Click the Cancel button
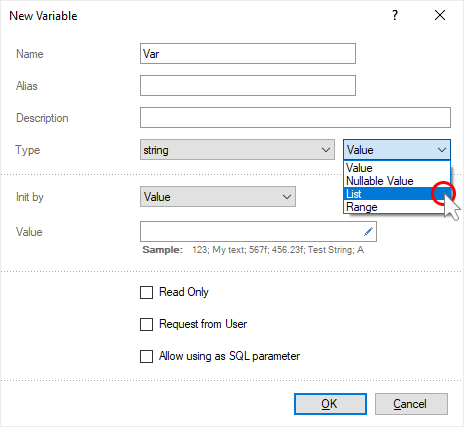Viewport: 464px width, 427px height. click(411, 404)
